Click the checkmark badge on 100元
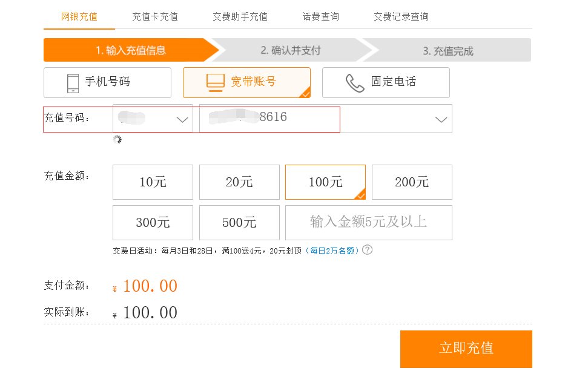The width and height of the screenshot is (588, 374). (x=362, y=196)
